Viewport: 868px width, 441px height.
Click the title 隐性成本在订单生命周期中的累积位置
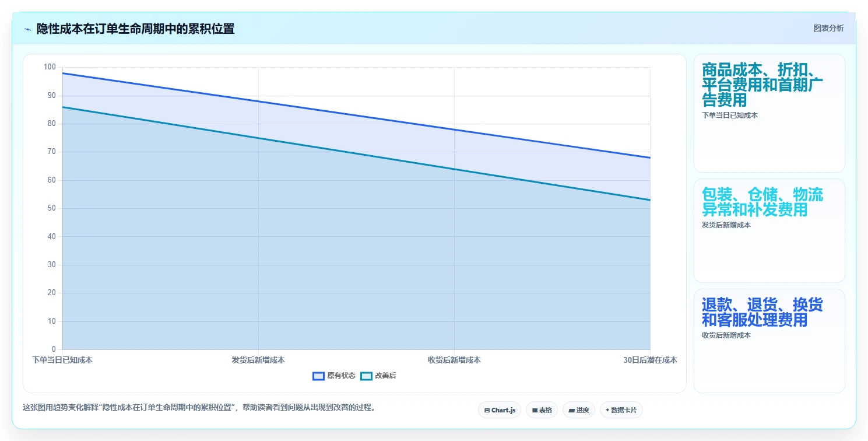[x=135, y=29]
